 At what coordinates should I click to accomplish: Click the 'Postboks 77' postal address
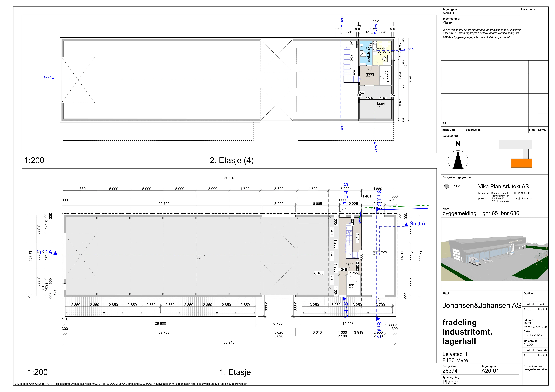click(498, 198)
